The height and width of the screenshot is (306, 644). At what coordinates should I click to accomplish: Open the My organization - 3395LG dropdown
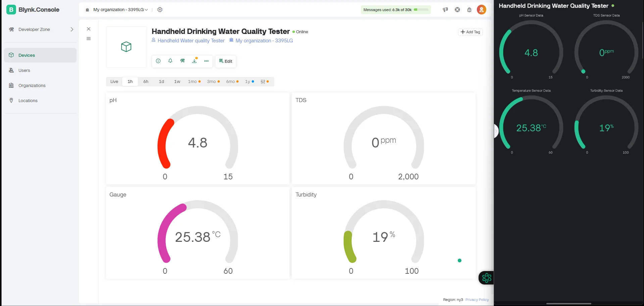click(117, 10)
